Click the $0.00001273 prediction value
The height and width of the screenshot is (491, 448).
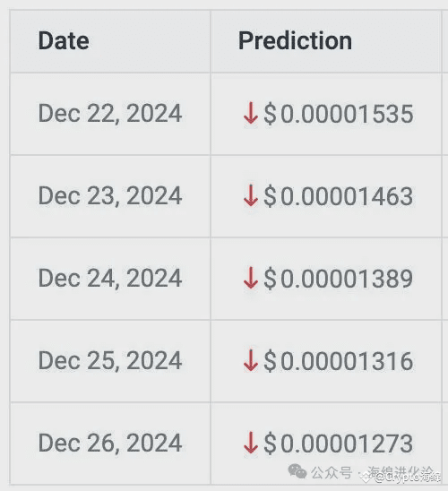(339, 444)
